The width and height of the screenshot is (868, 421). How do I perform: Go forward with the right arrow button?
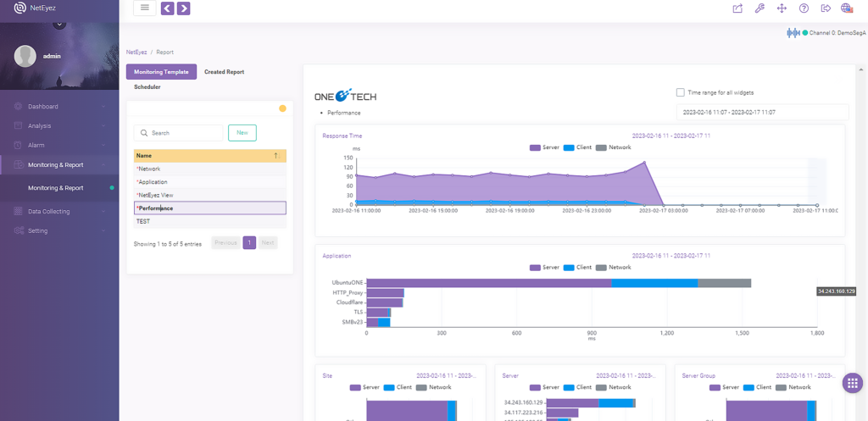point(184,8)
